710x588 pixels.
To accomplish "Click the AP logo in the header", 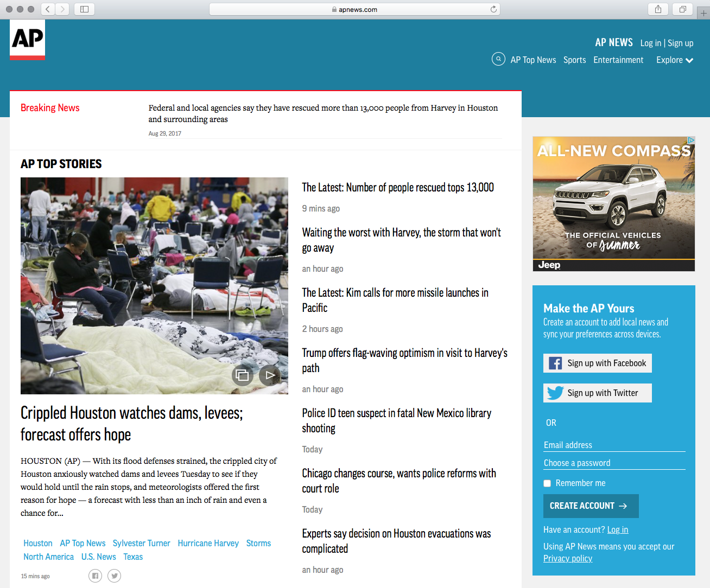I will click(27, 40).
